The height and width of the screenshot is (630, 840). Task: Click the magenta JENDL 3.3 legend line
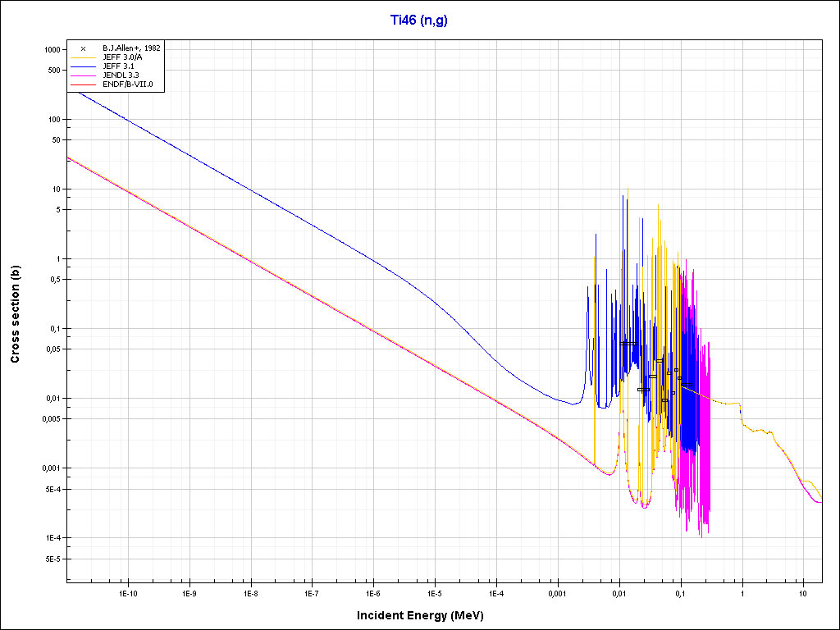pyautogui.click(x=83, y=75)
